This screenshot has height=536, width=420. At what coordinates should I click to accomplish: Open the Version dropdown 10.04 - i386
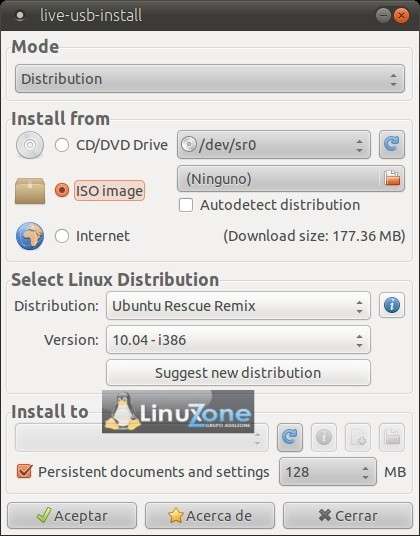tap(238, 340)
